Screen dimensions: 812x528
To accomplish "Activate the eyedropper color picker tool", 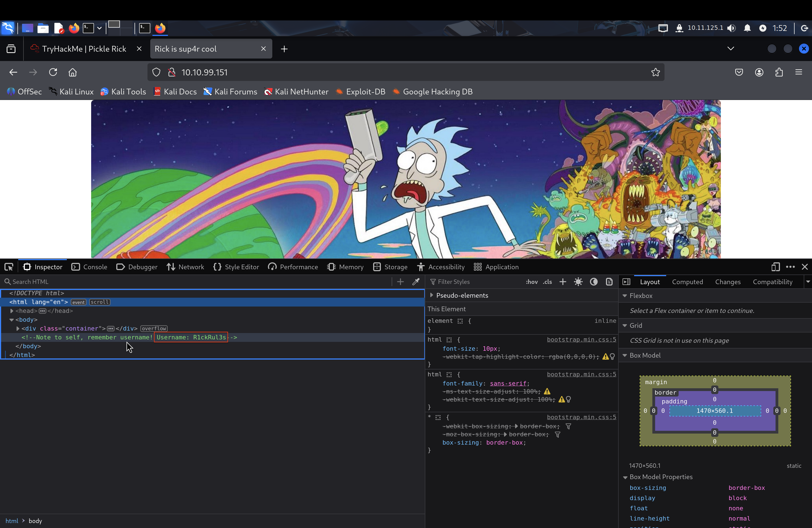I will pos(416,282).
